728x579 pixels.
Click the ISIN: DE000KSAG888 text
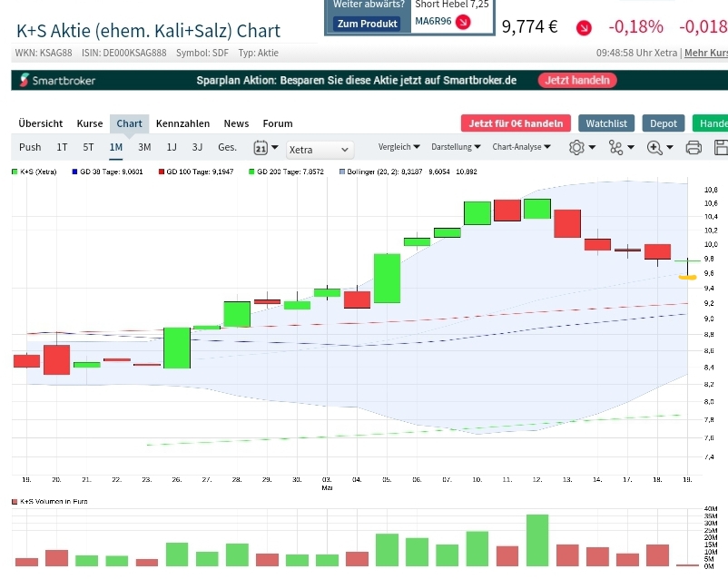tap(124, 53)
